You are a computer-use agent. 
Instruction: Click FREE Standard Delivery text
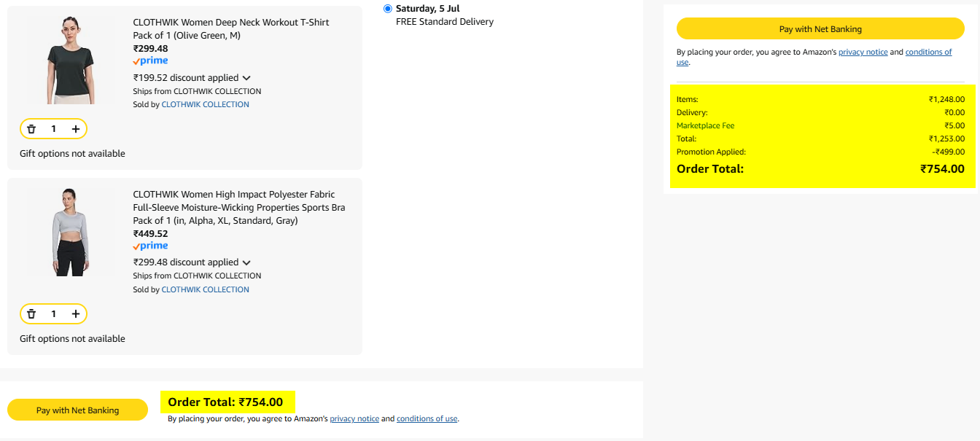tap(445, 22)
